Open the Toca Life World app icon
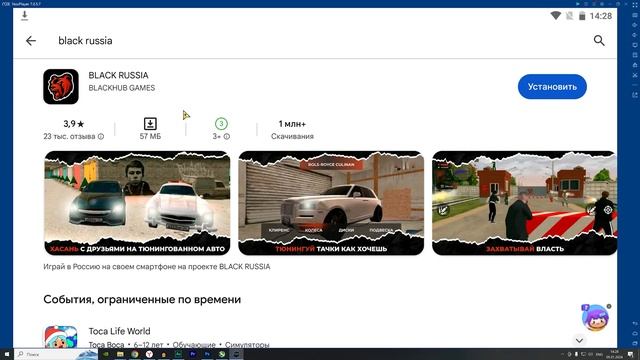The height and width of the screenshot is (360, 640). point(60,337)
